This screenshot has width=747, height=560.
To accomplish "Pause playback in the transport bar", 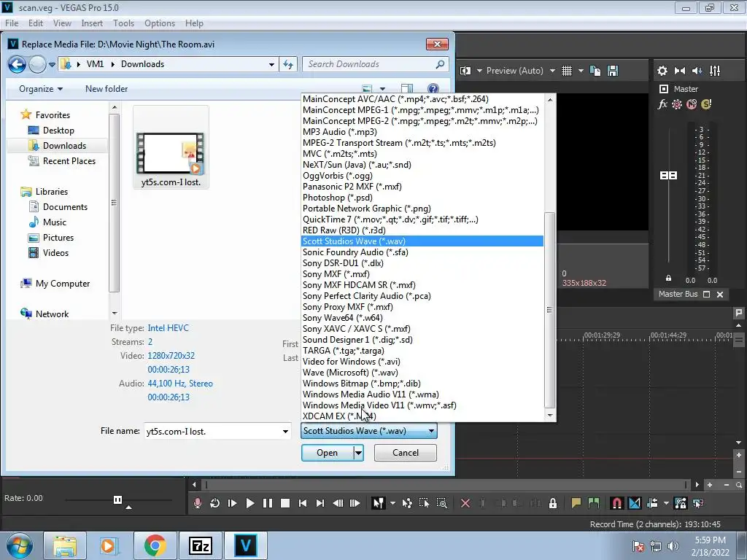I will click(x=267, y=503).
